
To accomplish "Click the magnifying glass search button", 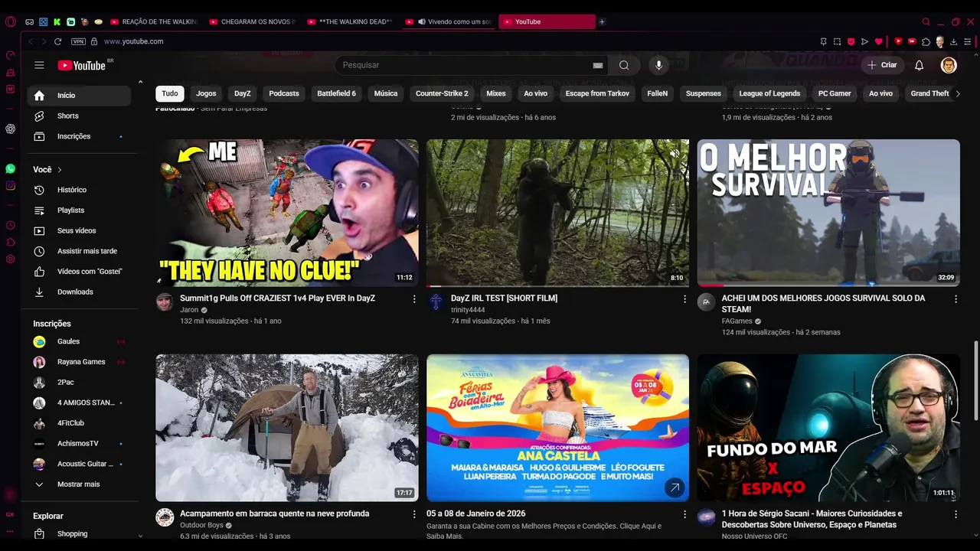I will (x=624, y=65).
